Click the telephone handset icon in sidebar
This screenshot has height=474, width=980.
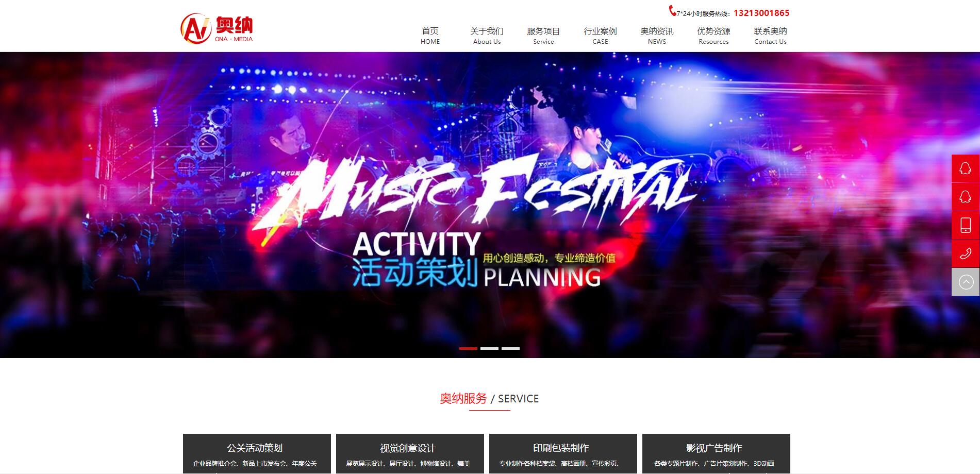click(966, 253)
